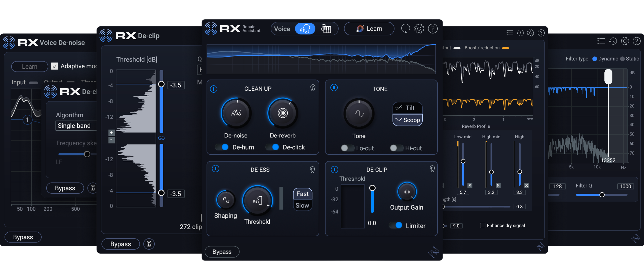Select the Music mode piano icon
This screenshot has width=644, height=280.
point(326,29)
